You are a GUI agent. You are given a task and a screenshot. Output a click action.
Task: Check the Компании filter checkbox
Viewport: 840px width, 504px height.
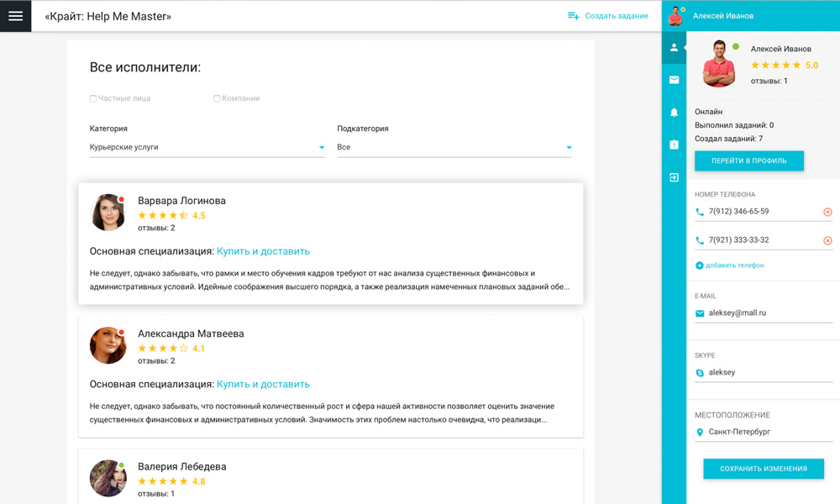tap(217, 99)
